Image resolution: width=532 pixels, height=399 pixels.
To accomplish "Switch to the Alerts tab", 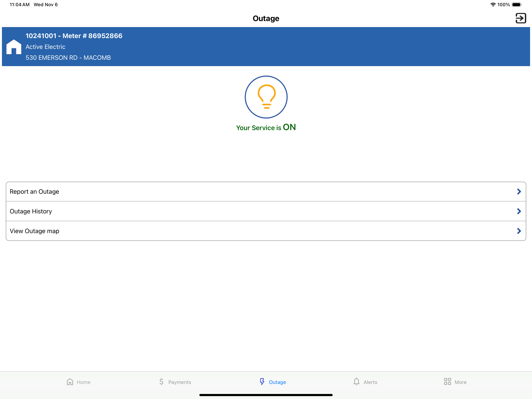I will tap(365, 382).
